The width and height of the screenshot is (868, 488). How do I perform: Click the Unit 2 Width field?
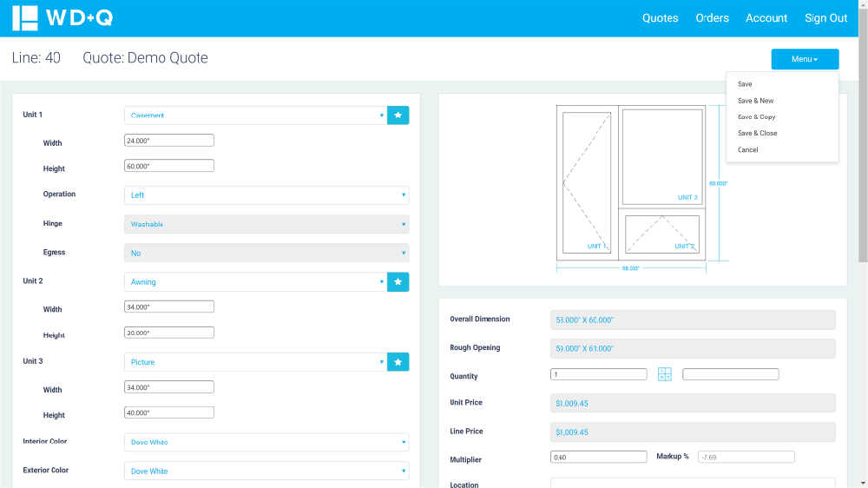169,307
